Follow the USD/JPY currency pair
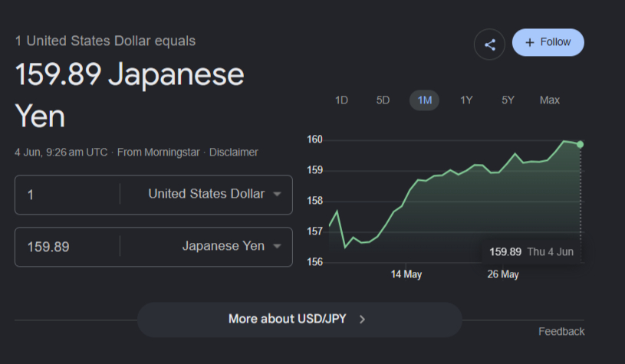The width and height of the screenshot is (625, 364). pos(548,42)
